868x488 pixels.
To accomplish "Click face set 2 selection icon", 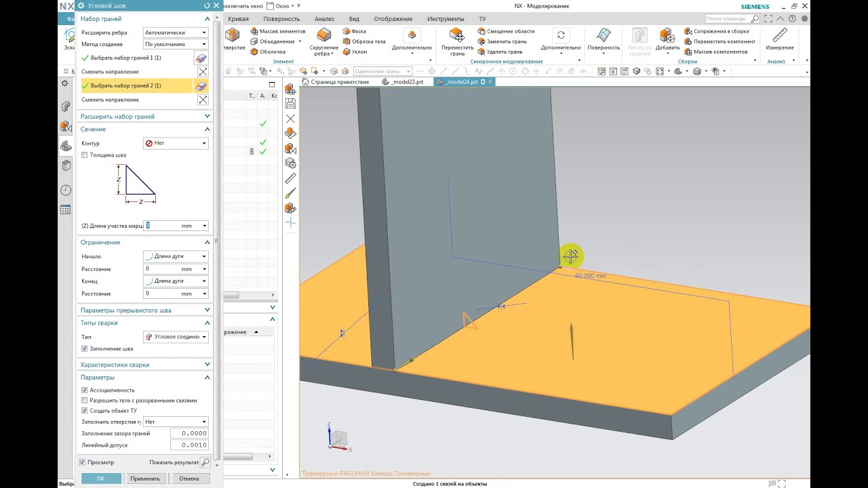I will 201,86.
